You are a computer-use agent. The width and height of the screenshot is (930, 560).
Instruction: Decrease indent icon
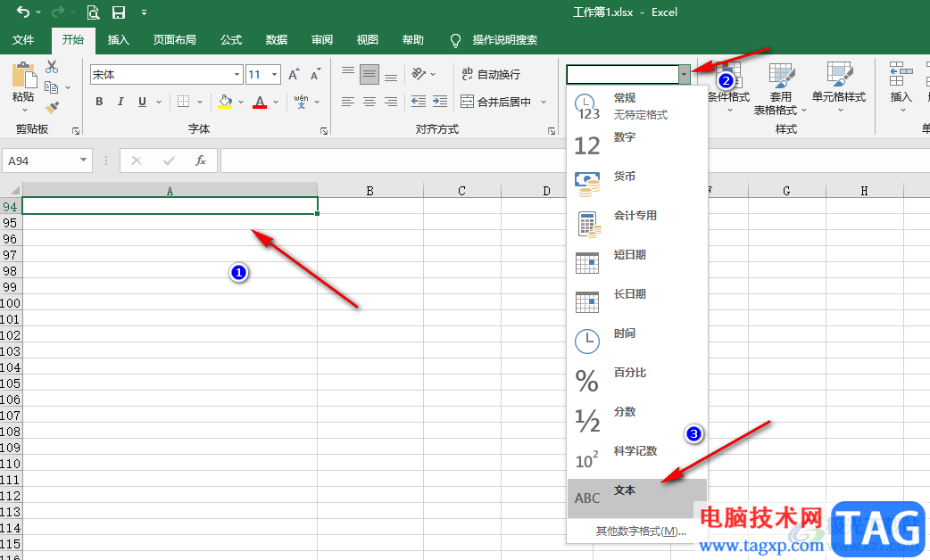tap(419, 102)
